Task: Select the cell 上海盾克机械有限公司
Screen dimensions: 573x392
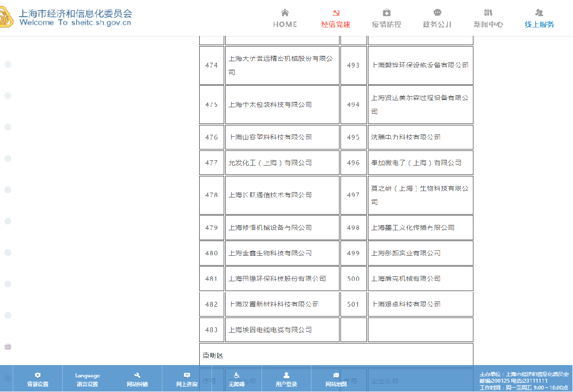Action: tap(420, 279)
